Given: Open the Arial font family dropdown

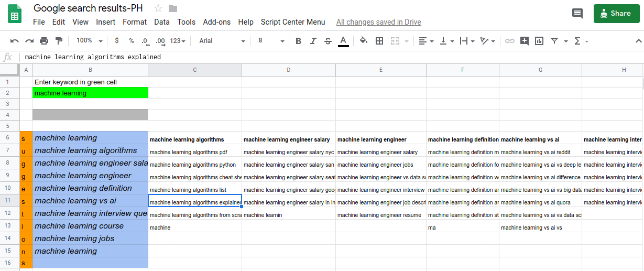Looking at the screenshot, I should click(222, 41).
